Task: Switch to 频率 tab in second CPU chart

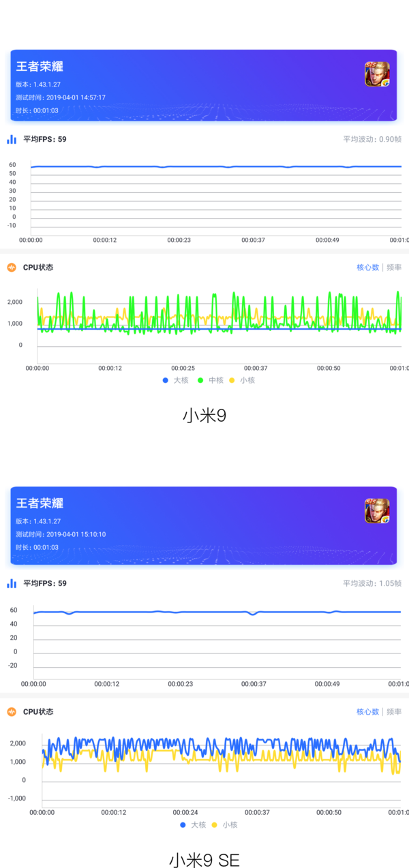Action: tap(394, 712)
